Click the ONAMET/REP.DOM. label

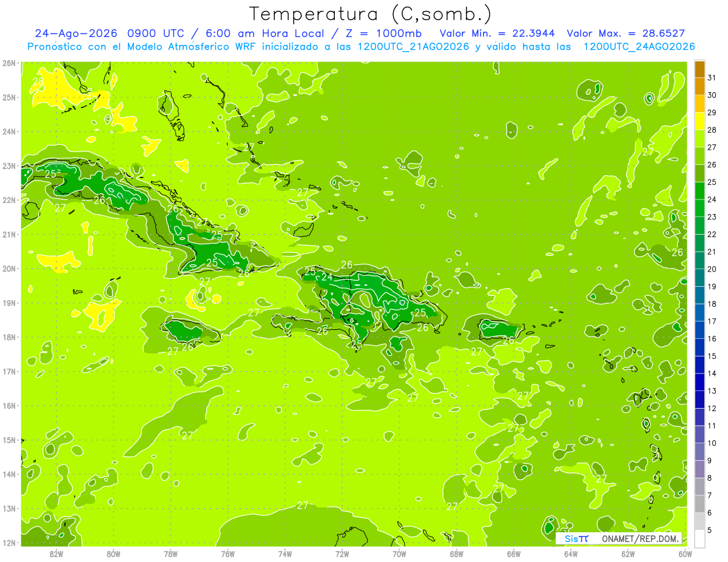coord(639,538)
